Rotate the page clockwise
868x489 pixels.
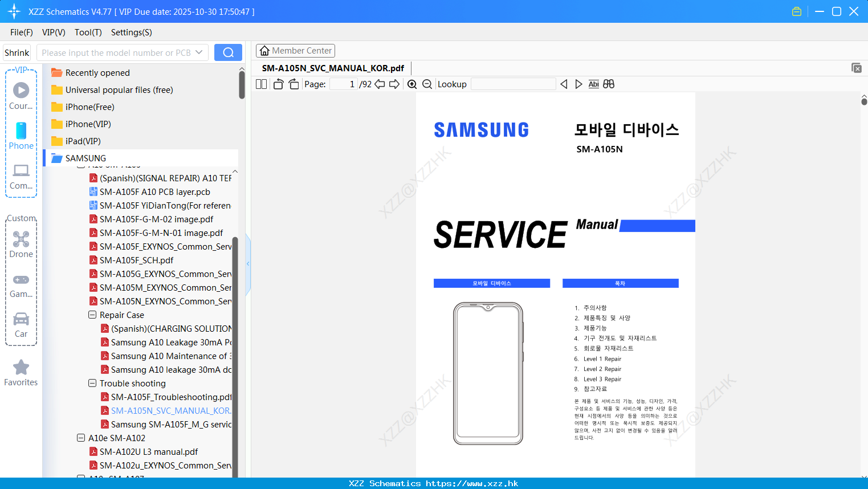point(294,84)
